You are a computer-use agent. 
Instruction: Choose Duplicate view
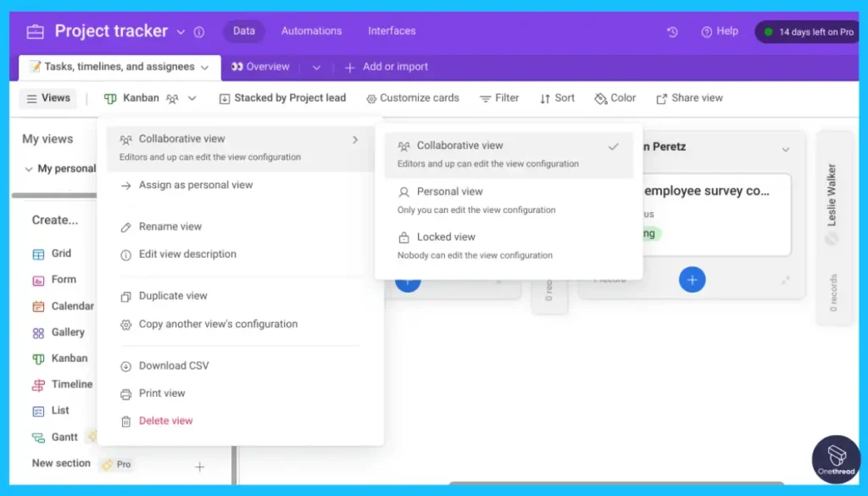pos(164,296)
